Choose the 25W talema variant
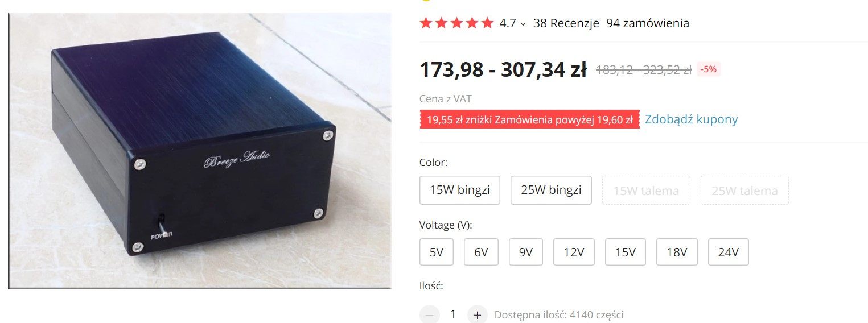Image resolution: width=868 pixels, height=323 pixels. 744,191
